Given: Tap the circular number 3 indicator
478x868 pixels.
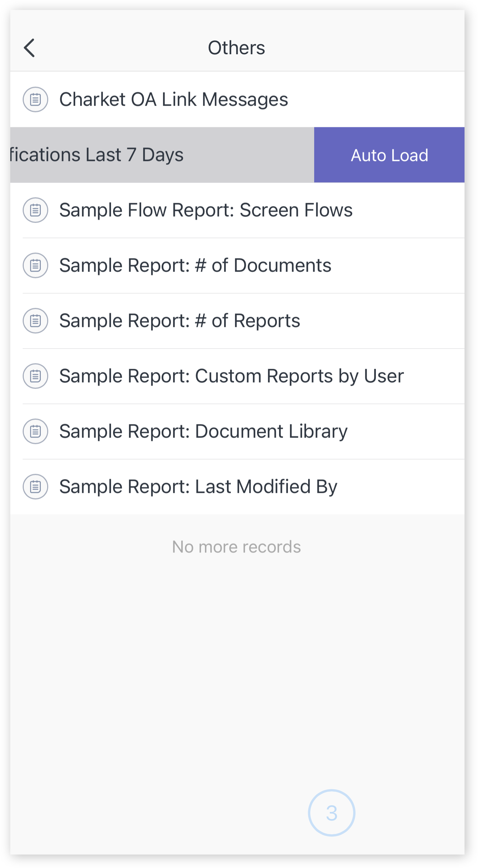Looking at the screenshot, I should point(332,813).
